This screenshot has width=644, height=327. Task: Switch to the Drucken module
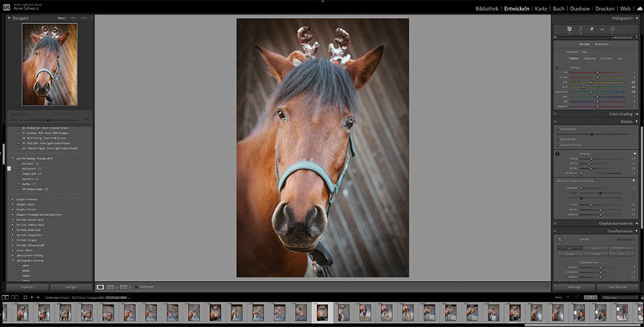click(605, 8)
